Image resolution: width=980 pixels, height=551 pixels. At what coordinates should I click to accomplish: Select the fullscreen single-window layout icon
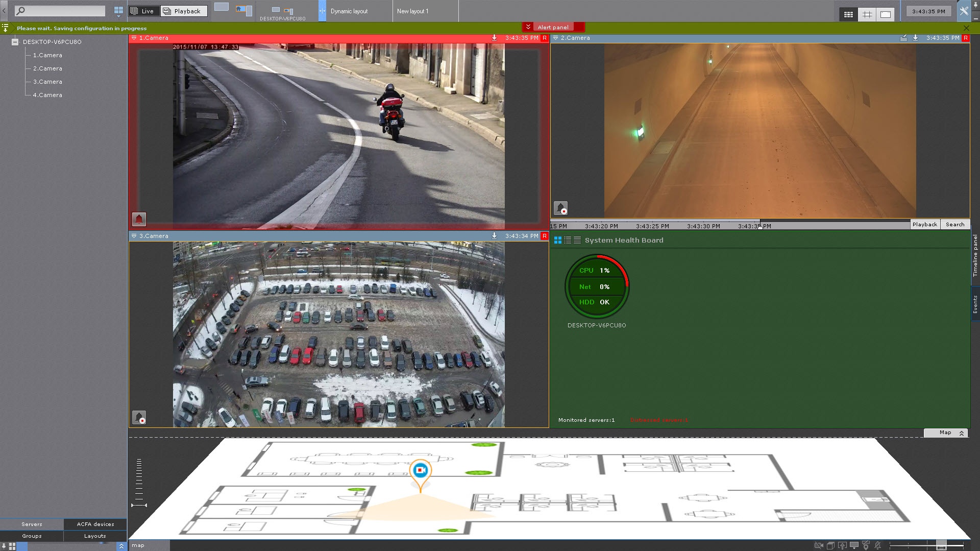pos(886,15)
